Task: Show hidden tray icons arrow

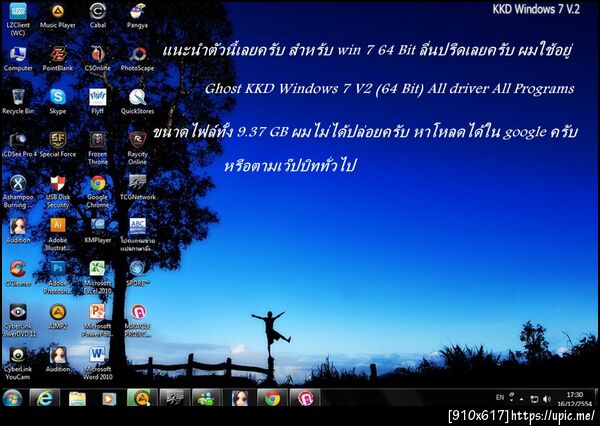Action: pos(522,399)
